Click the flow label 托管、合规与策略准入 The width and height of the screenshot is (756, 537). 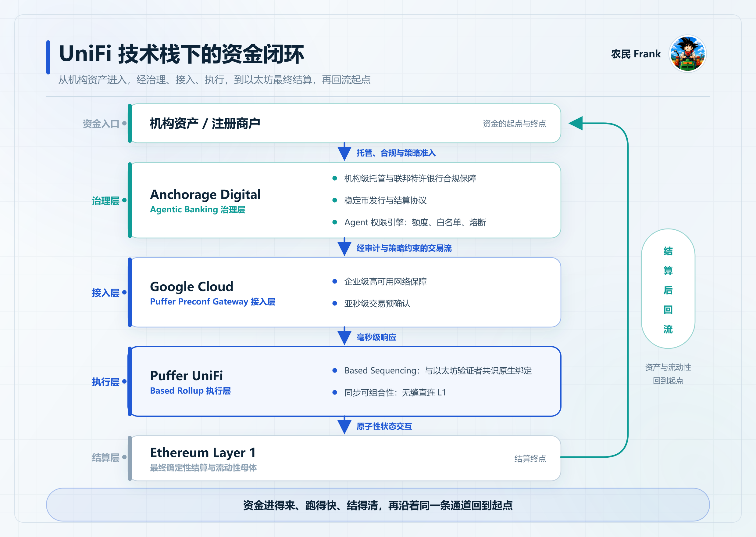click(x=396, y=153)
